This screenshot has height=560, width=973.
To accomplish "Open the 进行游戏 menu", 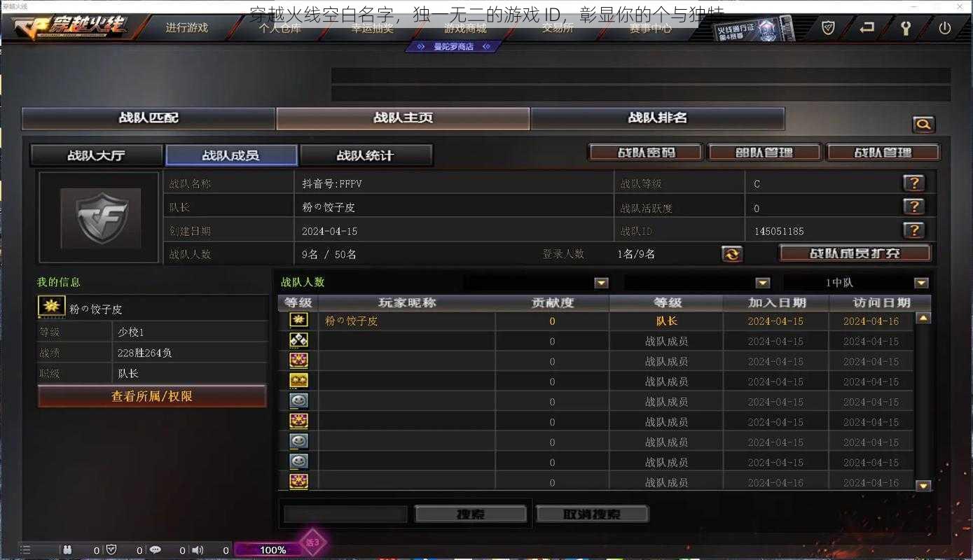I will 187,28.
